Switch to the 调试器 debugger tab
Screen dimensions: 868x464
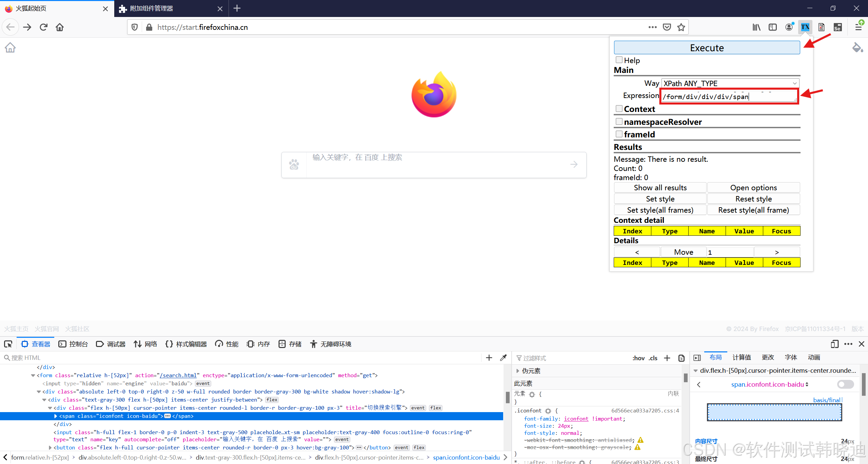pos(111,344)
